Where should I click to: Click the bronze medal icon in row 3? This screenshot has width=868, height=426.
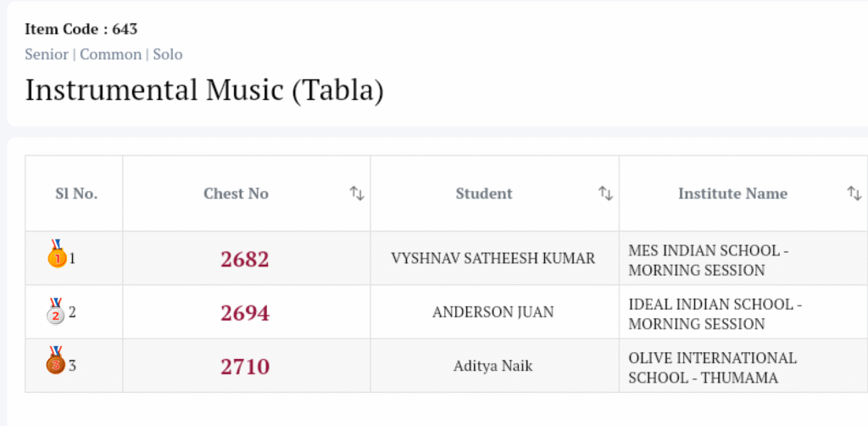pos(56,362)
